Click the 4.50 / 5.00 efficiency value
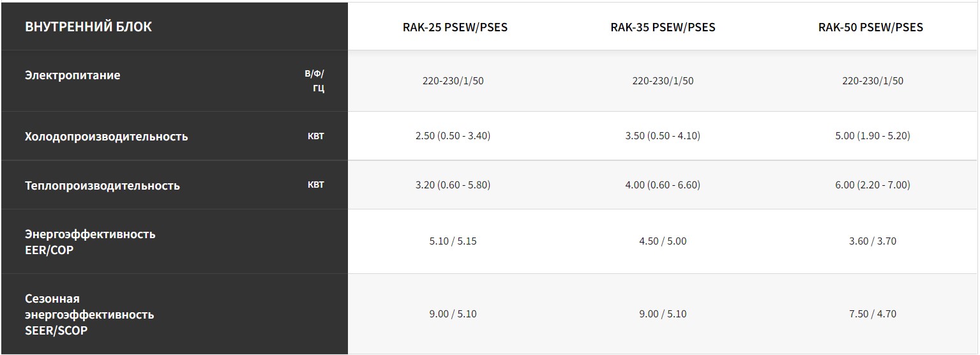The image size is (980, 355). click(663, 241)
